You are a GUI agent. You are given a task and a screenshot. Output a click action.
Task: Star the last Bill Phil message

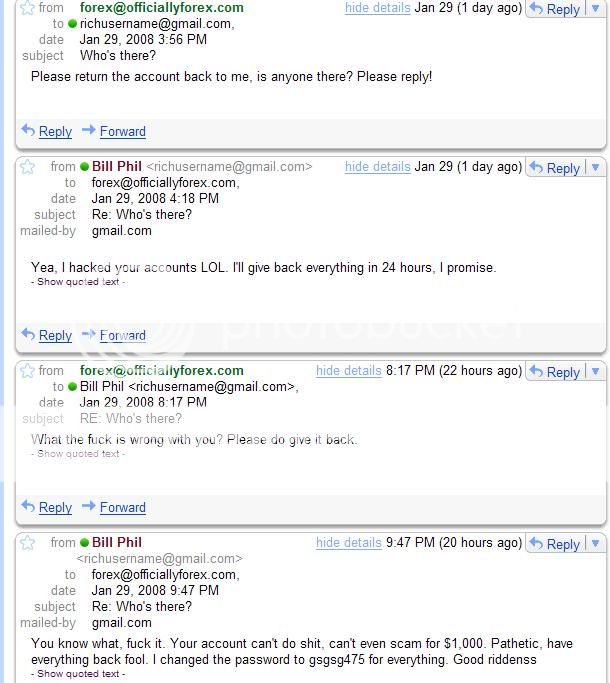[28, 543]
